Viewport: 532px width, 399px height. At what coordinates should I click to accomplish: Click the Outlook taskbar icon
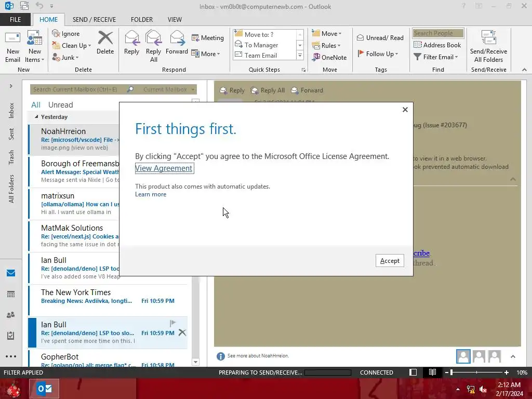45,389
